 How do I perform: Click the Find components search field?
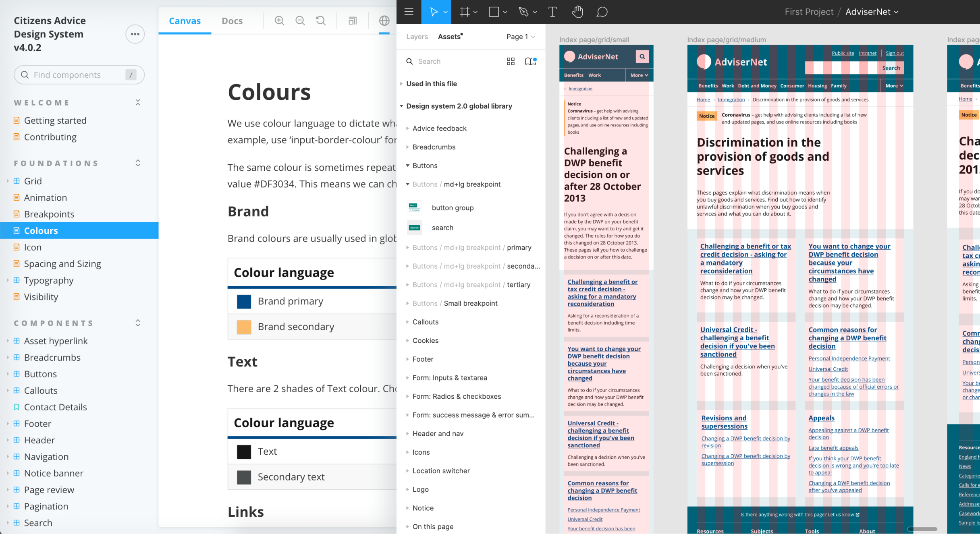[x=79, y=75]
